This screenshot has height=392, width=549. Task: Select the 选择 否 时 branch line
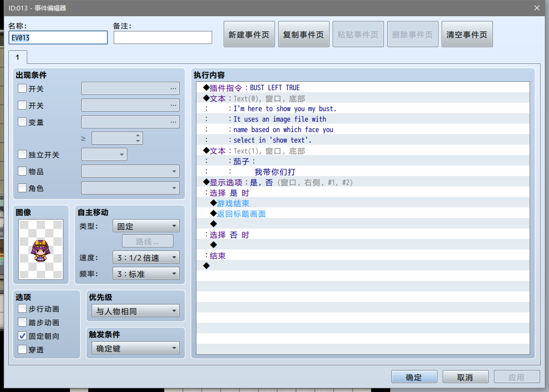tap(363, 235)
